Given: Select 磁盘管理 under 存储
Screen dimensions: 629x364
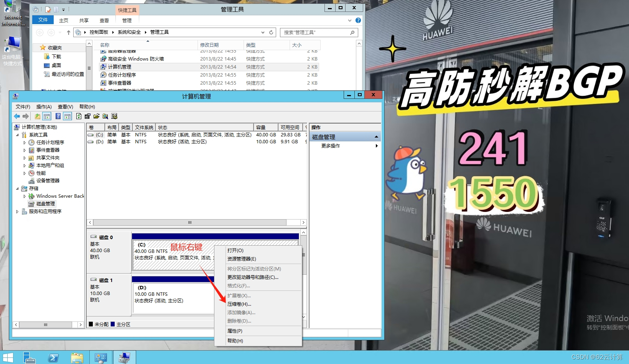Looking at the screenshot, I should [x=46, y=204].
